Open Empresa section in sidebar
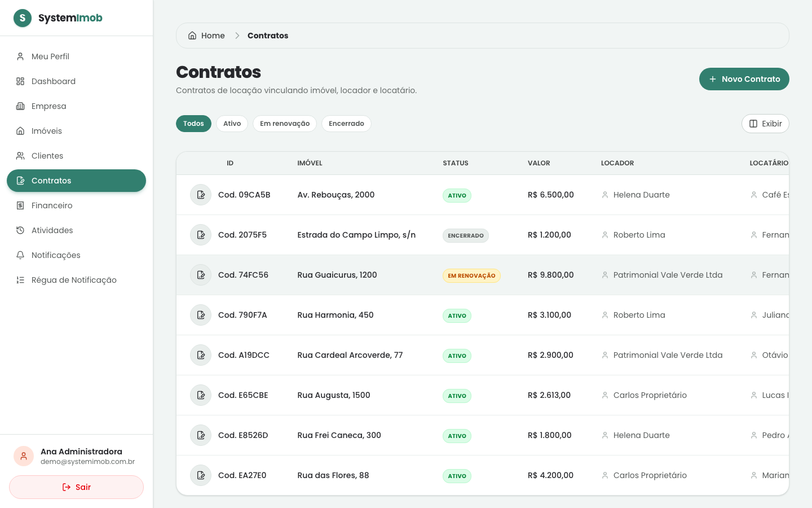This screenshot has height=508, width=812. (76, 106)
